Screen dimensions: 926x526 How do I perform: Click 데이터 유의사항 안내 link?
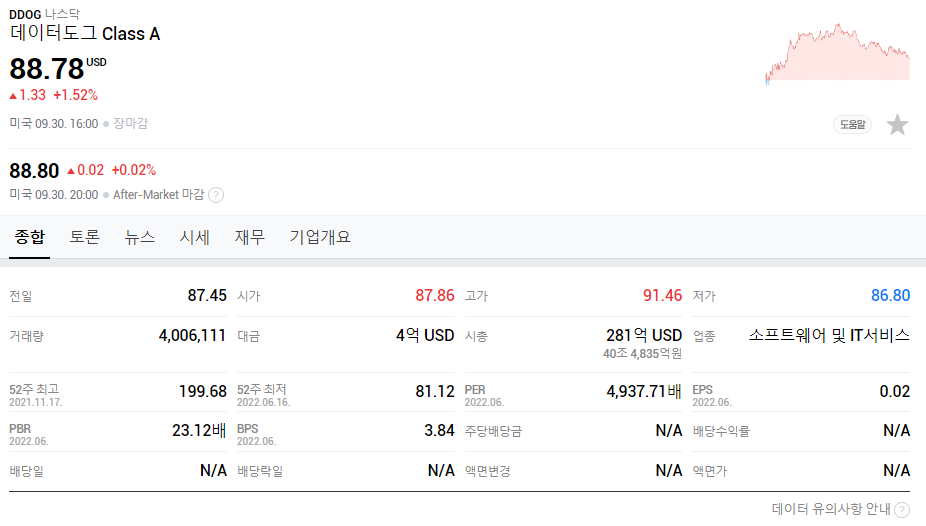tap(831, 509)
